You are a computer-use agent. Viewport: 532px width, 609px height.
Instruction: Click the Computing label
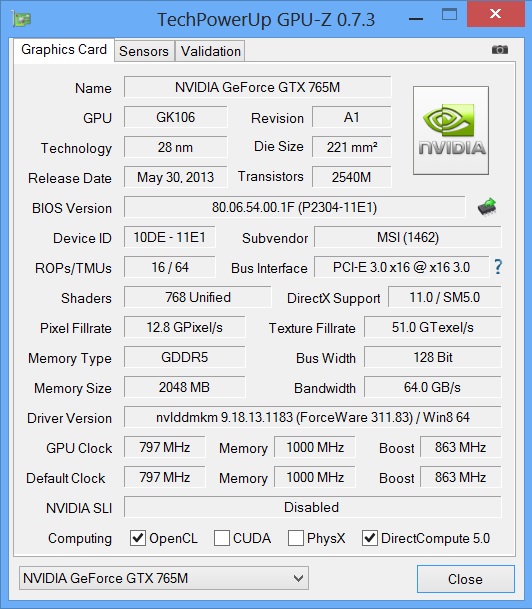tap(80, 539)
